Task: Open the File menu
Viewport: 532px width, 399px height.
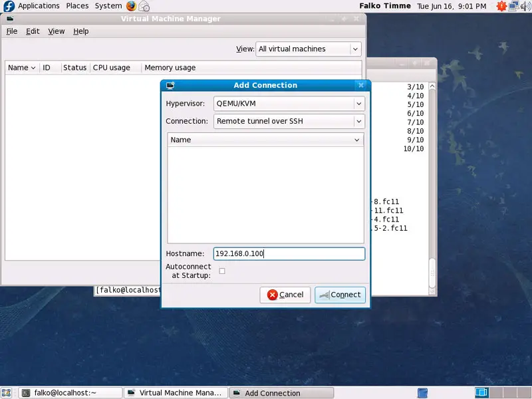Action: tap(12, 31)
